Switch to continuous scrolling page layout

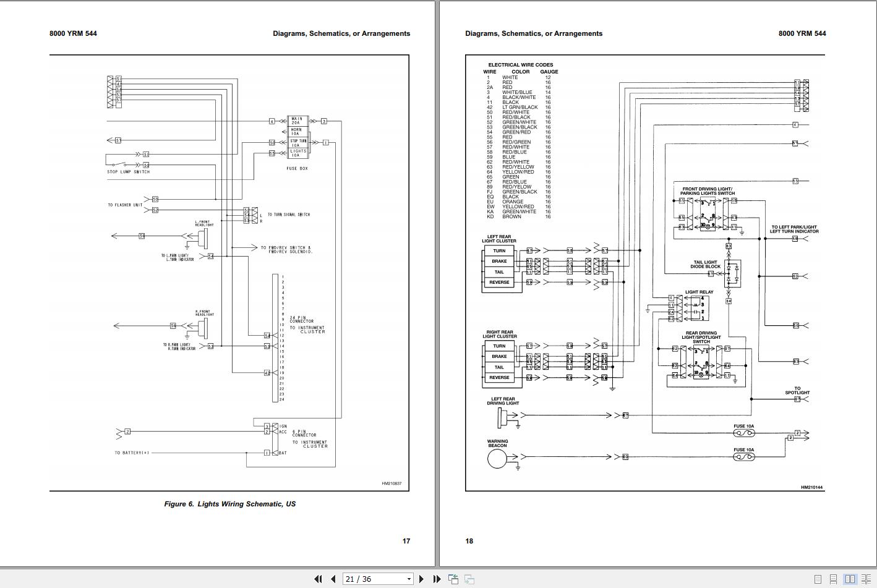tap(834, 579)
